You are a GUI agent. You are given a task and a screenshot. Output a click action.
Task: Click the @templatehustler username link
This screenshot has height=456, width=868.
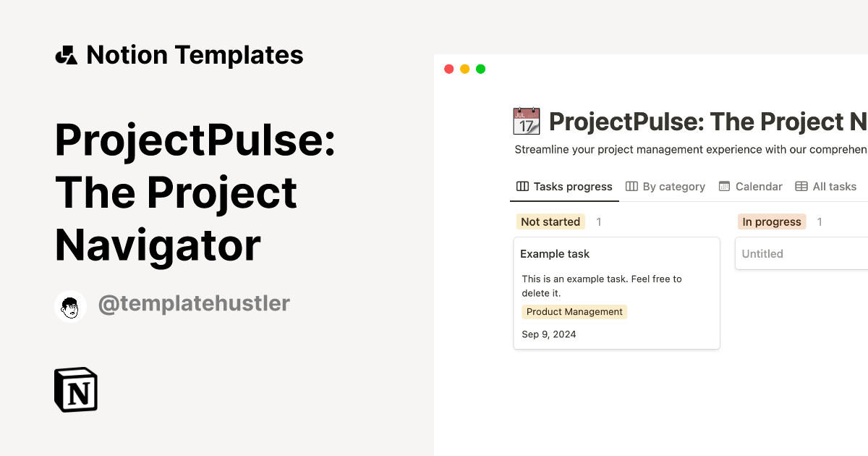tap(194, 303)
